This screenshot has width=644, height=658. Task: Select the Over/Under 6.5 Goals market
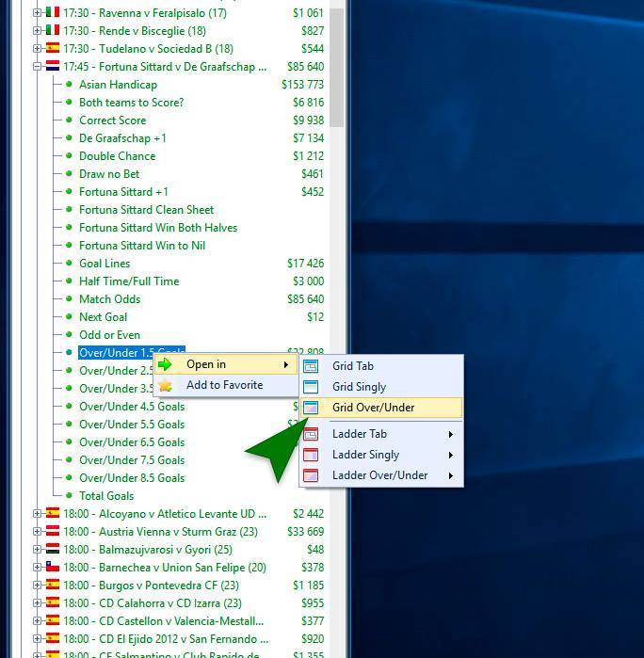pyautogui.click(x=132, y=441)
